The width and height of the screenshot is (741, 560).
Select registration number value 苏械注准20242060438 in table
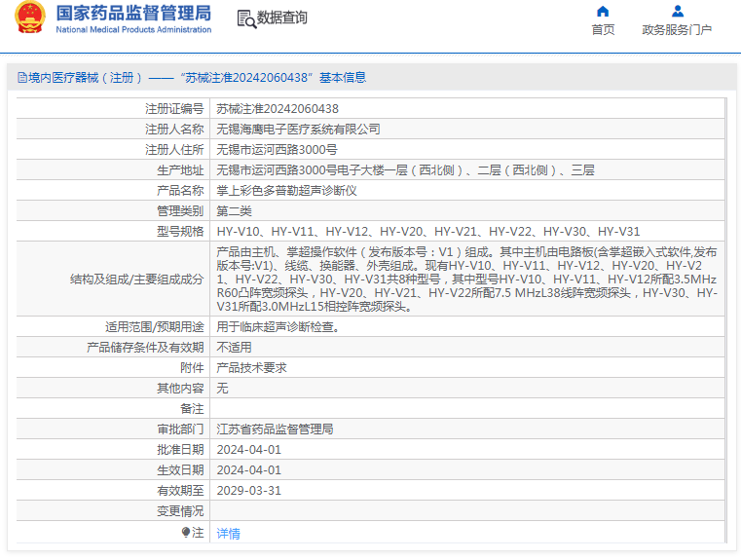[x=278, y=109]
